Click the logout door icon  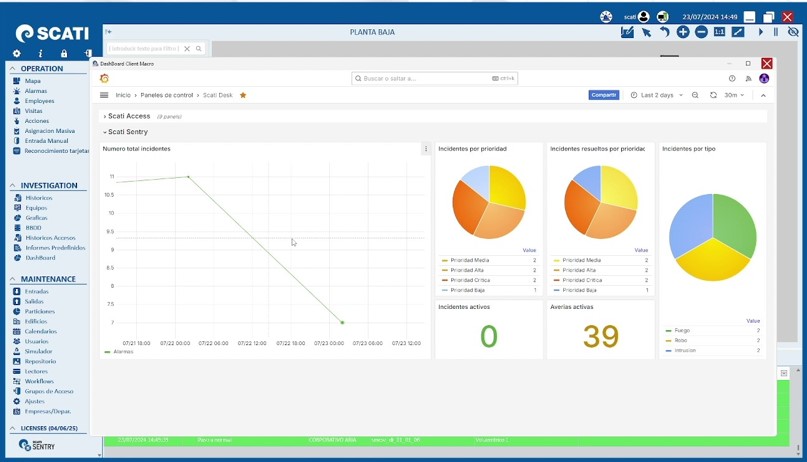coord(88,54)
